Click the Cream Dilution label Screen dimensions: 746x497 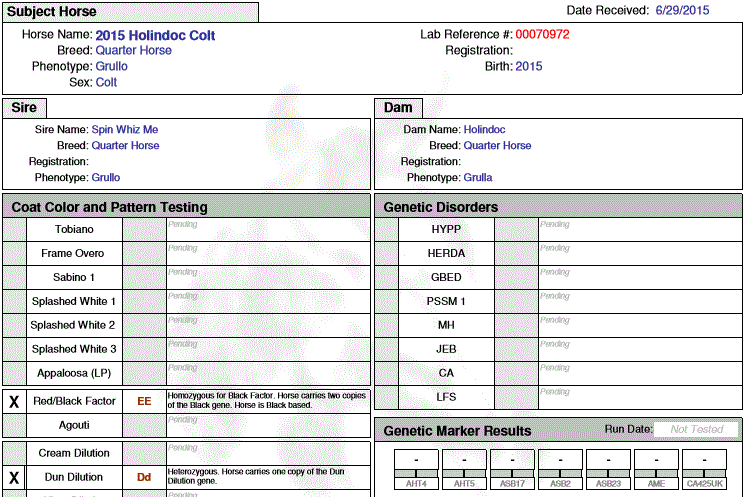tap(74, 453)
